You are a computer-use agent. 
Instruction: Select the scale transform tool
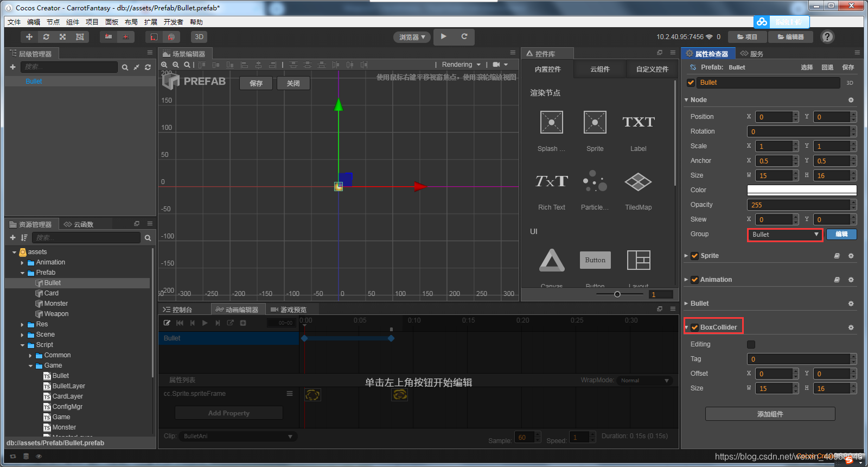[63, 37]
